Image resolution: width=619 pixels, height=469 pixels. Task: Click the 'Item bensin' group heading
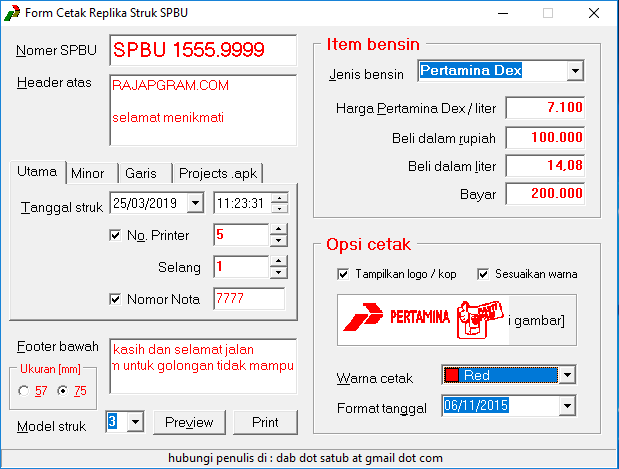tap(373, 44)
